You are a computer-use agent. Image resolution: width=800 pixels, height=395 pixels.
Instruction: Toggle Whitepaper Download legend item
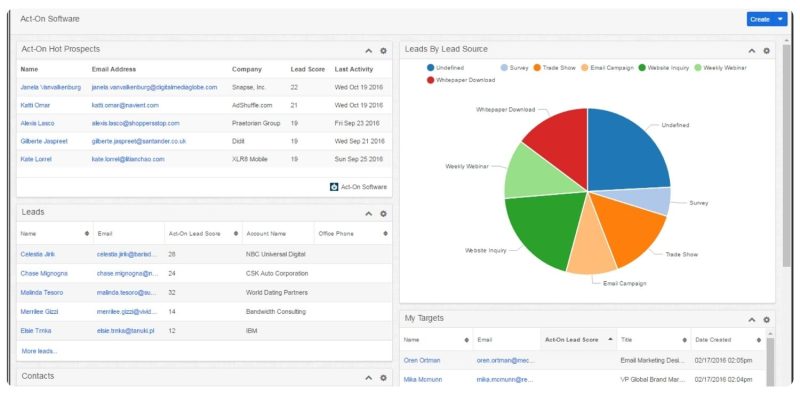tap(461, 80)
